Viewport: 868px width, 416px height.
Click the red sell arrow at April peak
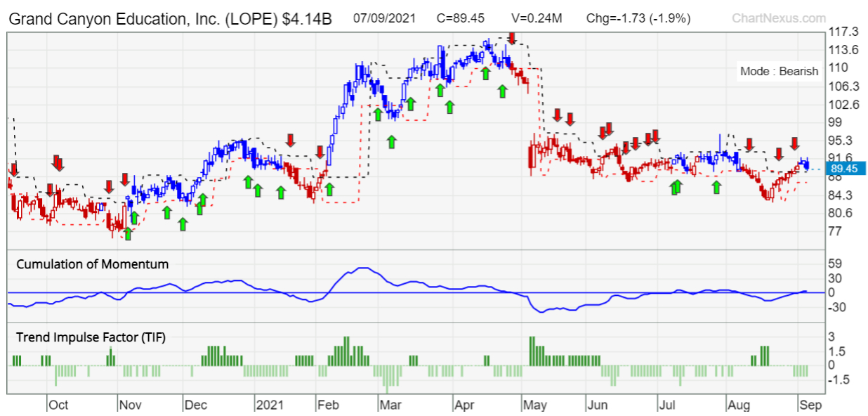513,37
